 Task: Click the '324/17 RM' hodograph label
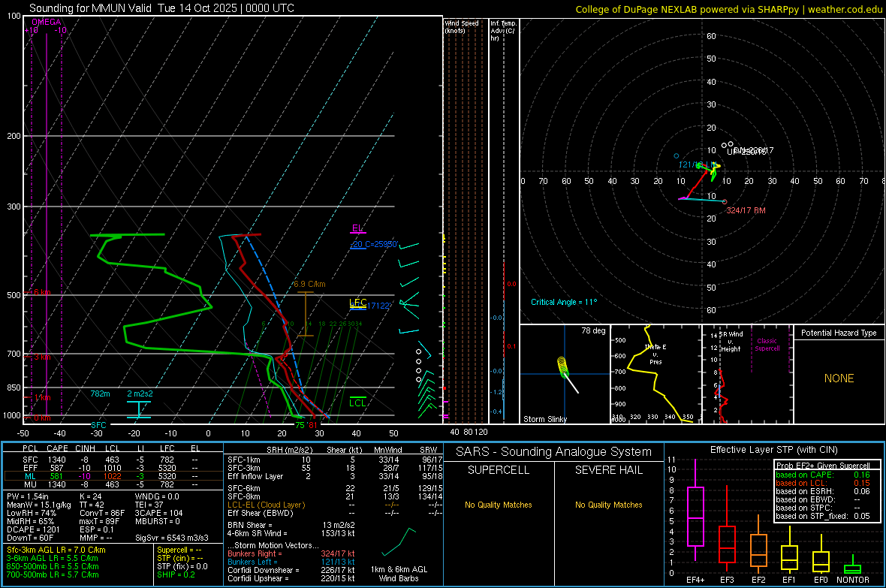746,210
